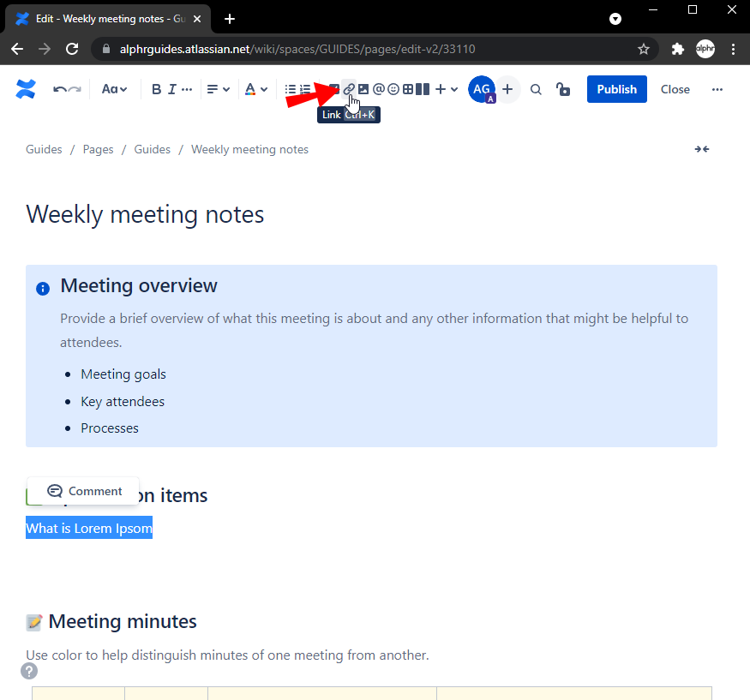The width and height of the screenshot is (750, 700).
Task: Toggle bold formatting
Action: [156, 89]
